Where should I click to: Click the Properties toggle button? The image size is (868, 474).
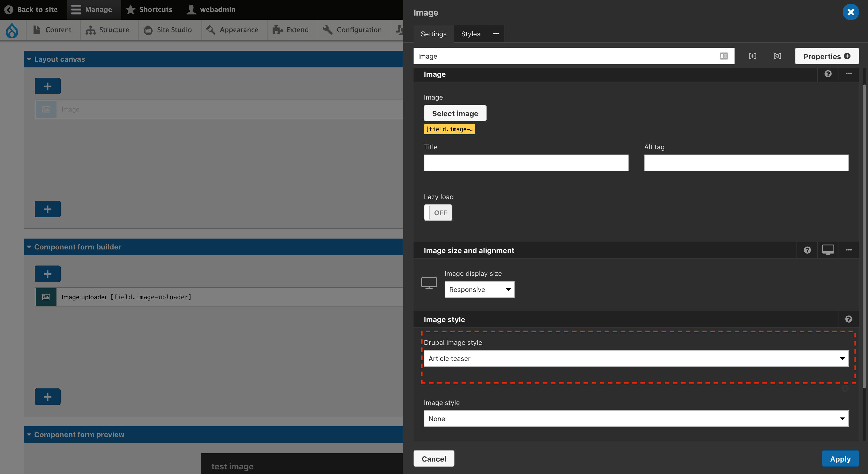827,56
